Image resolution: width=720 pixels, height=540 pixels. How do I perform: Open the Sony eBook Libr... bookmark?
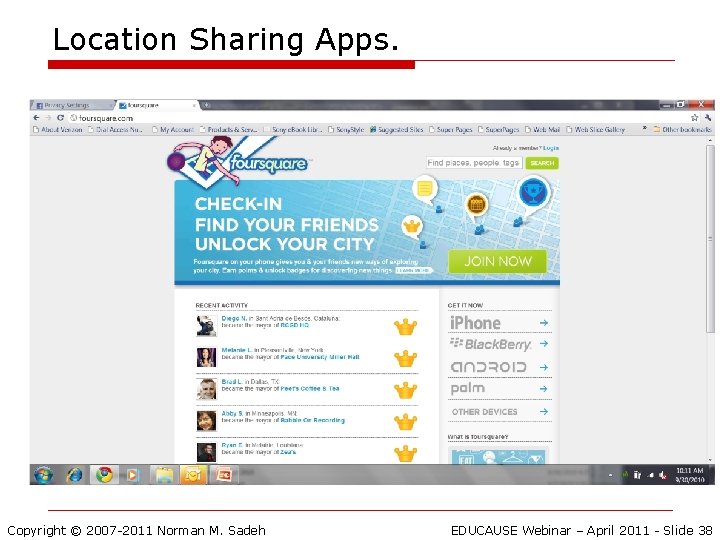pyautogui.click(x=293, y=129)
